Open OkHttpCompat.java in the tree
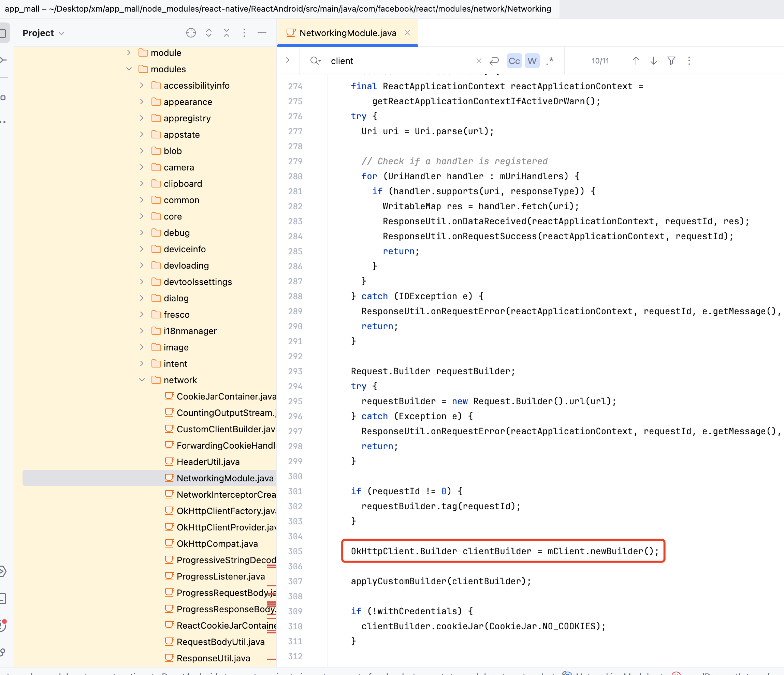This screenshot has height=675, width=784. click(217, 543)
